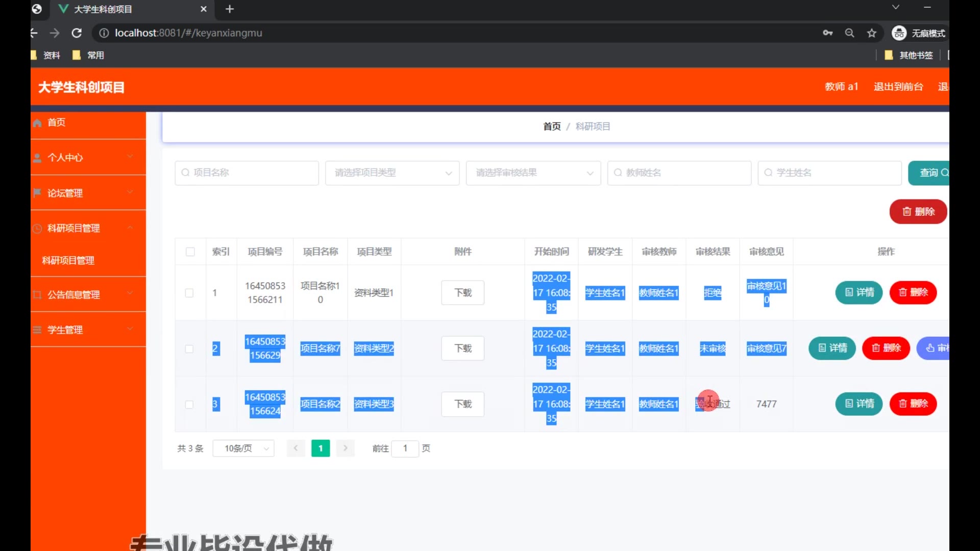
Task: Click 详情 button in first row
Action: point(859,292)
